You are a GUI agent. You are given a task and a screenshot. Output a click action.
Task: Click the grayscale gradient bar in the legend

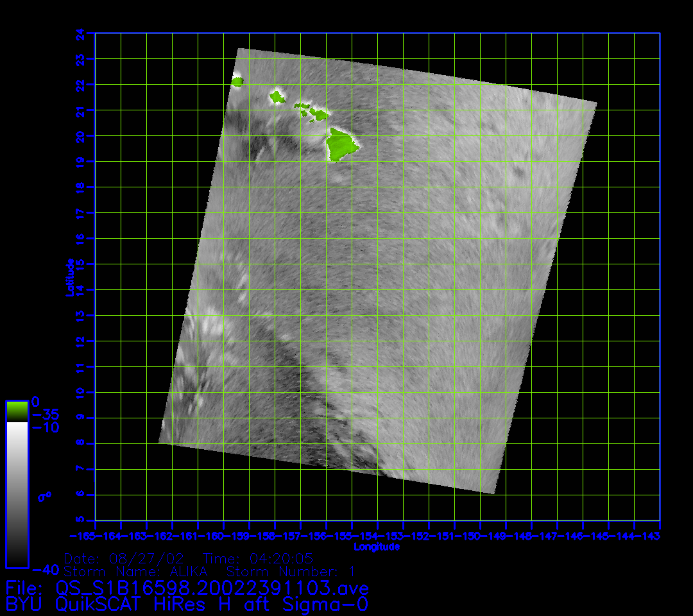pyautogui.click(x=17, y=494)
